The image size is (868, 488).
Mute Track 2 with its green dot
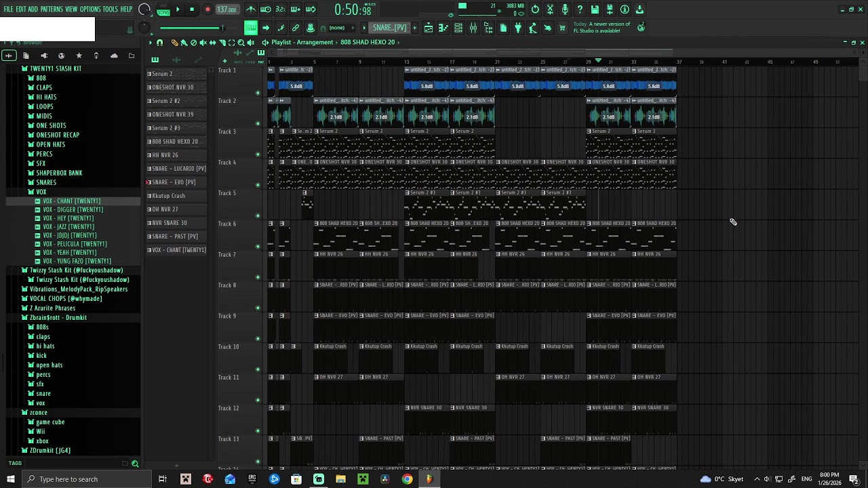point(258,123)
